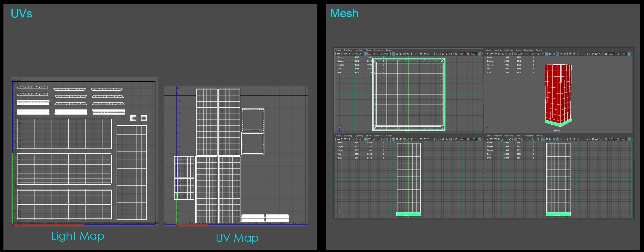Click the persp camera name label
644x252 pixels.
(557, 130)
